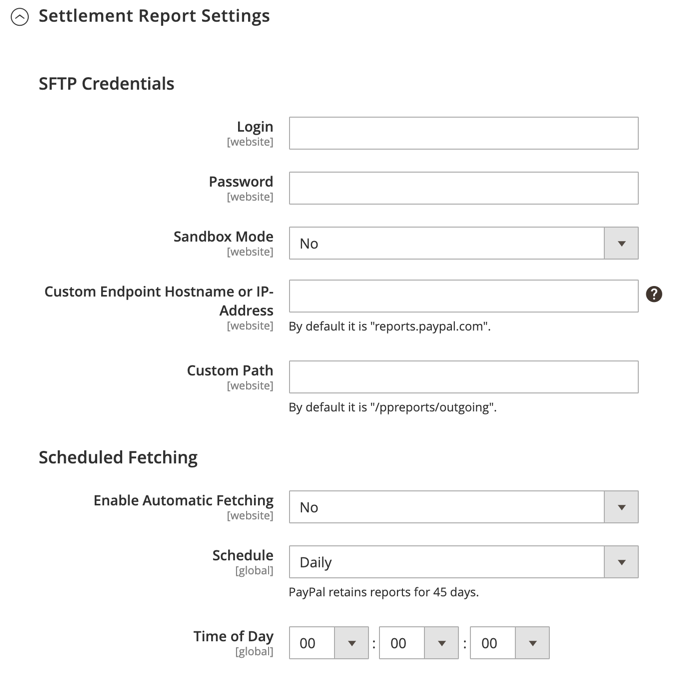Open the Schedule dropdown showing Daily
Image resolution: width=673 pixels, height=673 pixels.
(x=464, y=562)
